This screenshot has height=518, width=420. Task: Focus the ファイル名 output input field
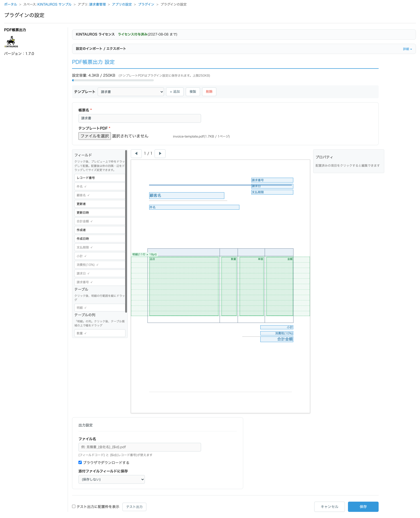(140, 447)
